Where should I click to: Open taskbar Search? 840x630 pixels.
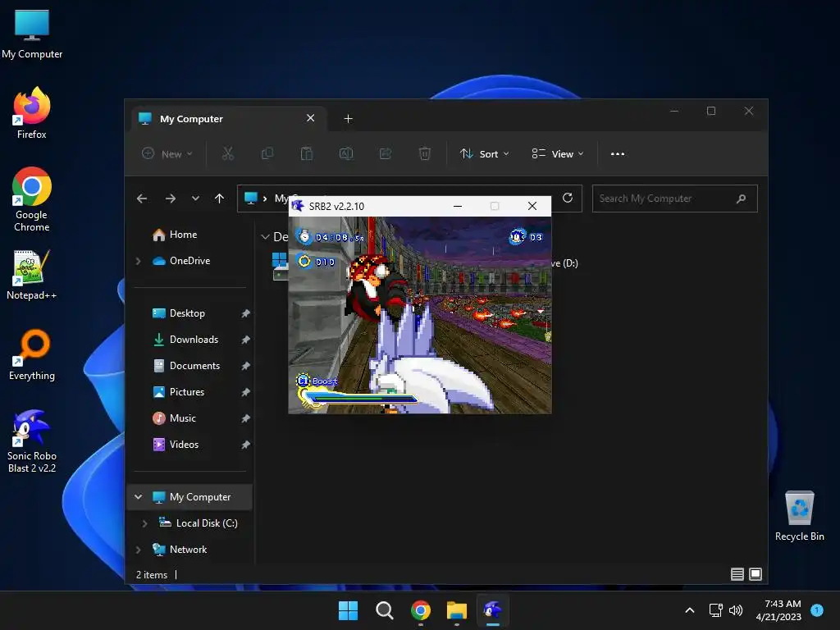pos(385,610)
